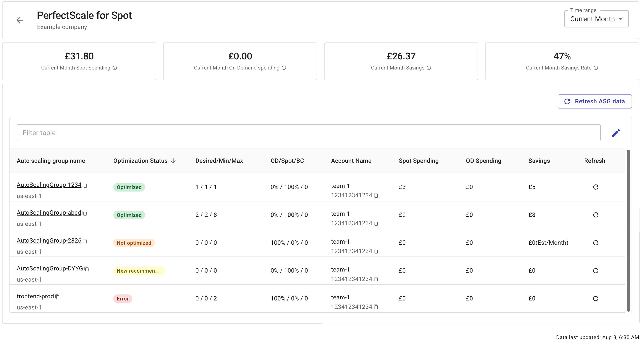Sort by Spot Spending column header
This screenshot has width=644, height=344.
click(418, 161)
